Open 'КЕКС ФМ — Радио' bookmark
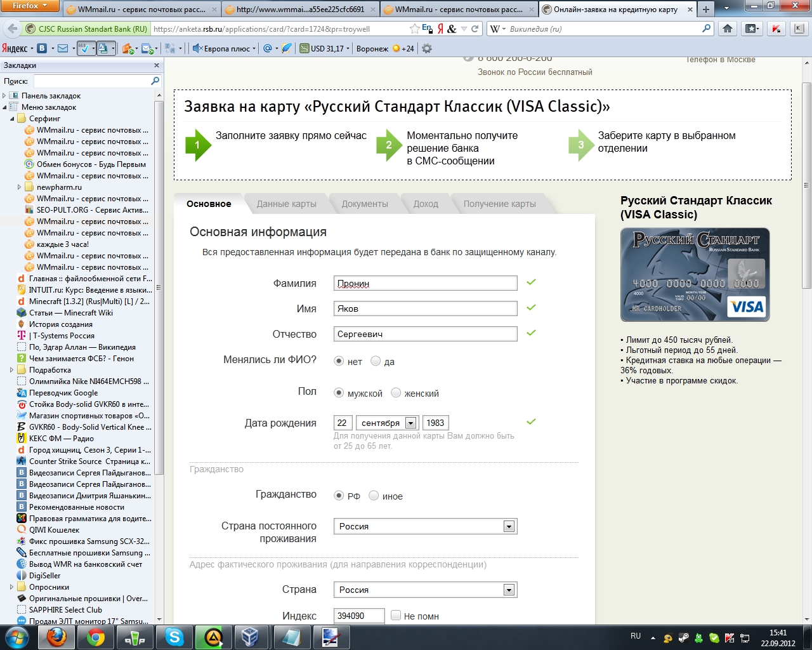The height and width of the screenshot is (650, 812). (62, 439)
